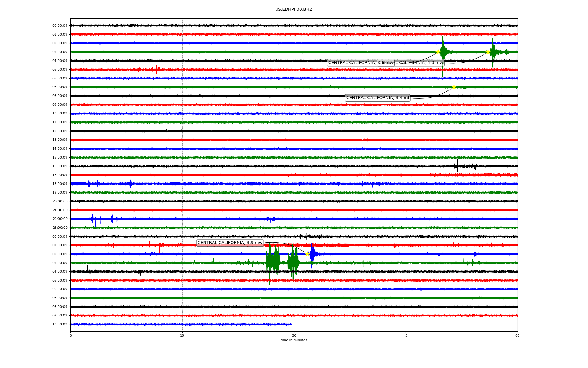The width and height of the screenshot is (588, 368).
Task: Select the 12:00:09 time row label
Action: 60,131
